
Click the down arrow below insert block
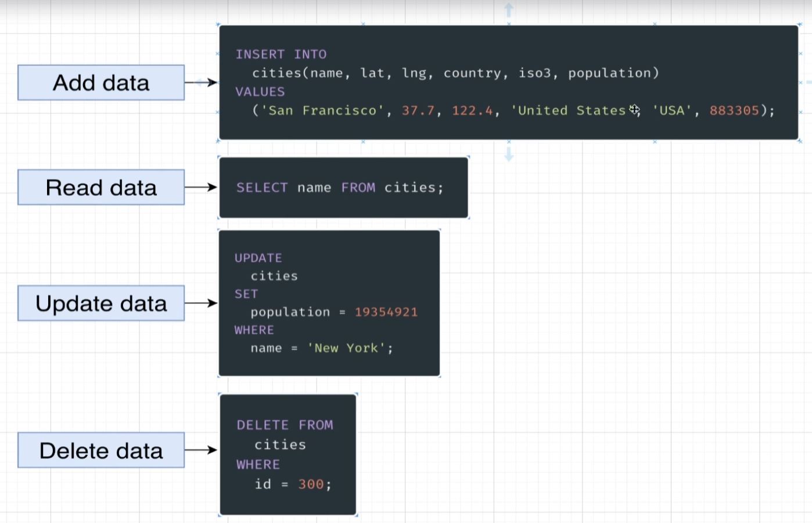coord(509,154)
